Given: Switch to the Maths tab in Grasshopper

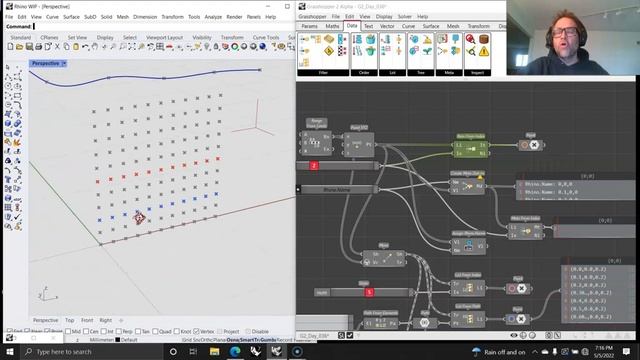Looking at the screenshot, I should coord(332,26).
